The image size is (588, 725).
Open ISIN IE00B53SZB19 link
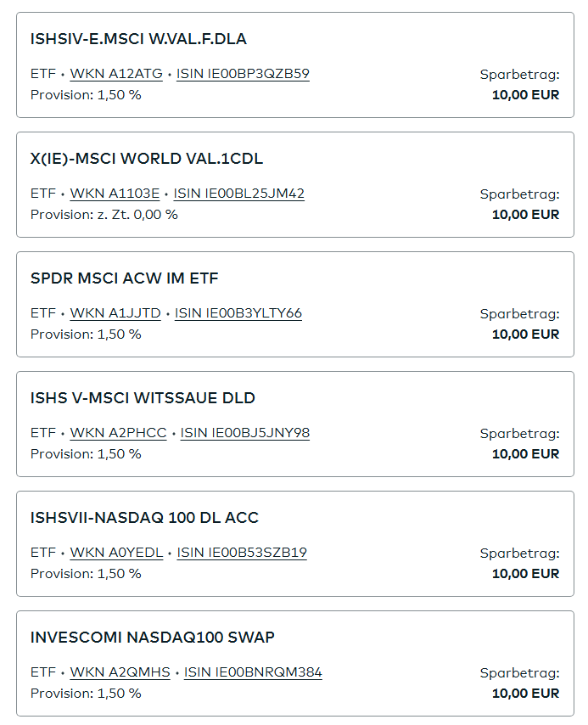(242, 553)
